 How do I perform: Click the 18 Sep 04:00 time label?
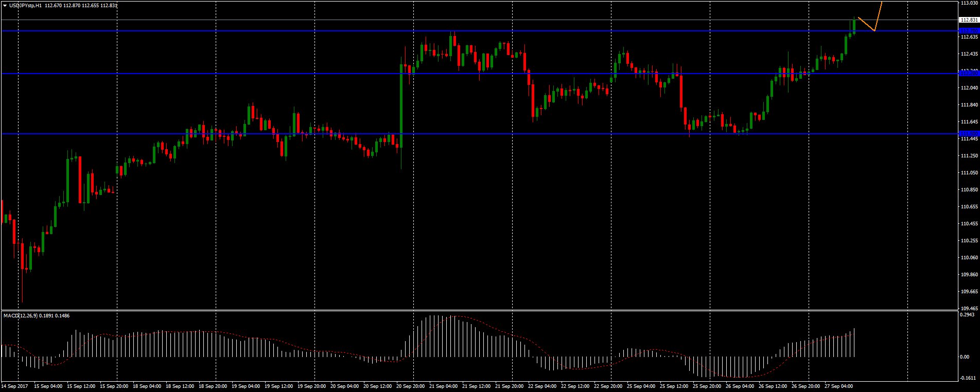[x=147, y=386]
